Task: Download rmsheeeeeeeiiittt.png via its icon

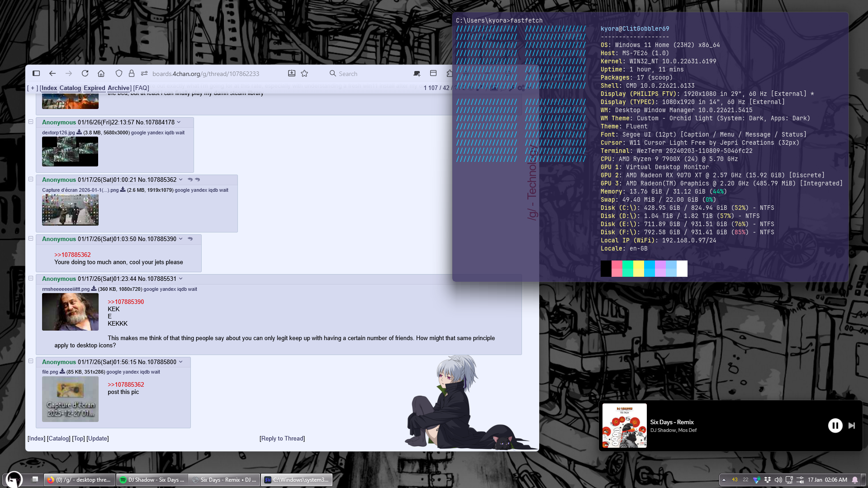Action: coord(94,289)
